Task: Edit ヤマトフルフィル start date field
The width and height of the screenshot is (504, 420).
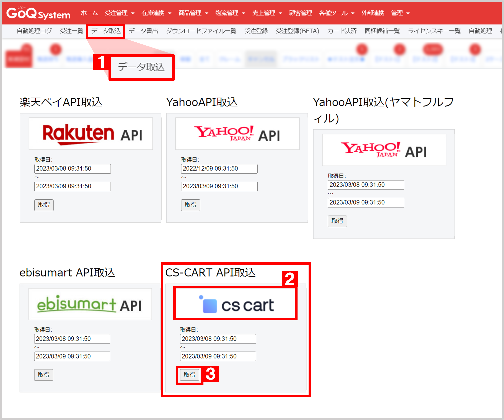Action: 366,185
